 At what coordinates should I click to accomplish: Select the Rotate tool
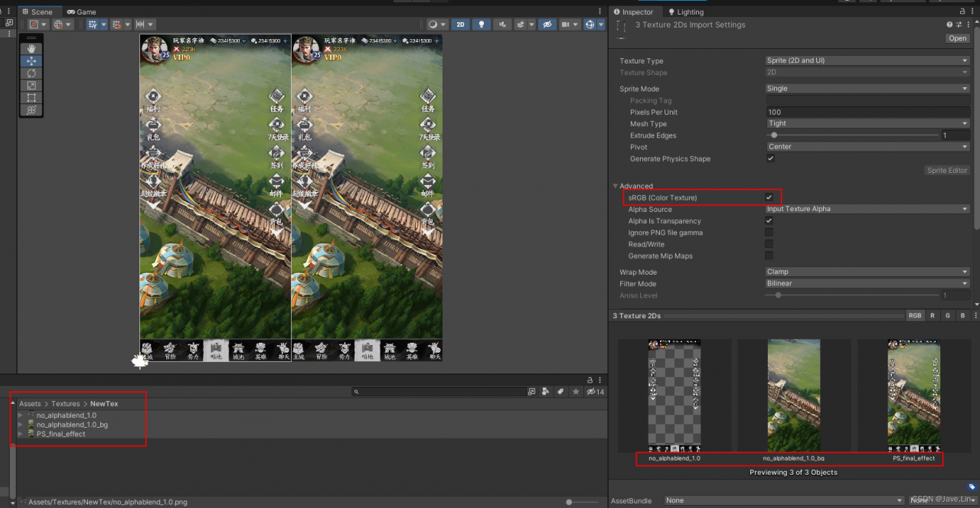pos(31,73)
